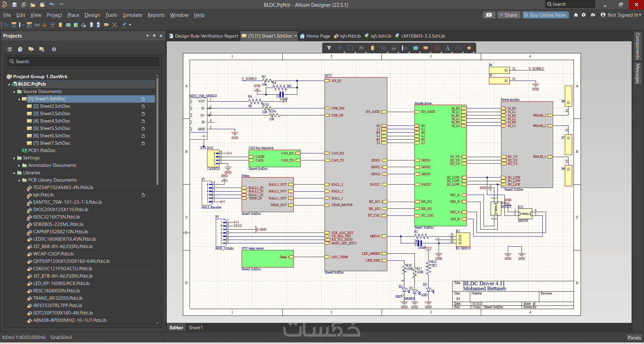Click the Place Sheet Symbol icon in the top toolbar
The image size is (644, 344).
tap(68, 25)
